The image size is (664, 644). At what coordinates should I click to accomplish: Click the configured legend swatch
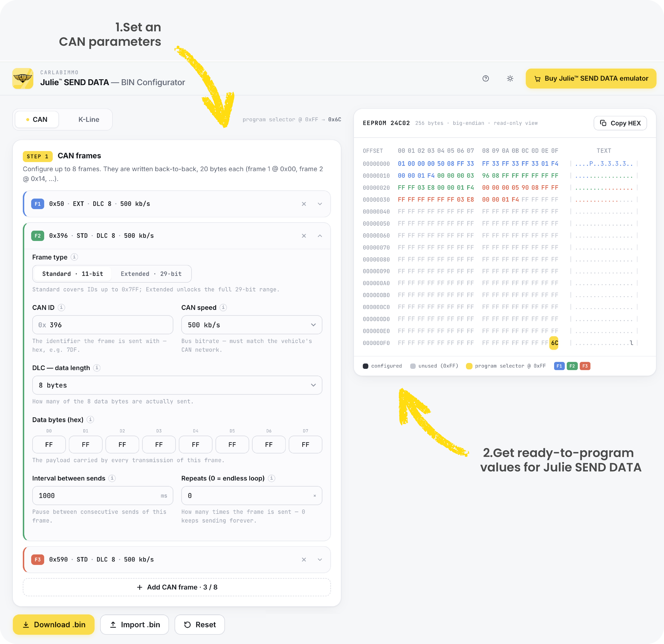(365, 366)
